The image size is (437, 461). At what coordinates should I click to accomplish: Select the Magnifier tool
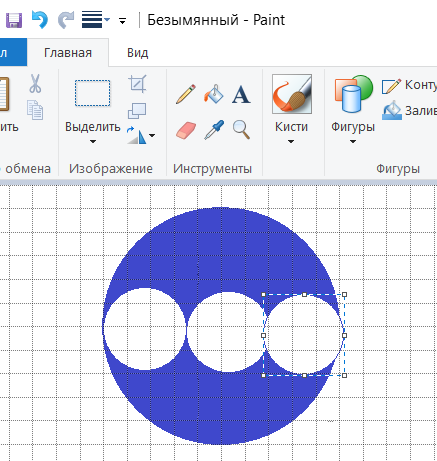241,130
